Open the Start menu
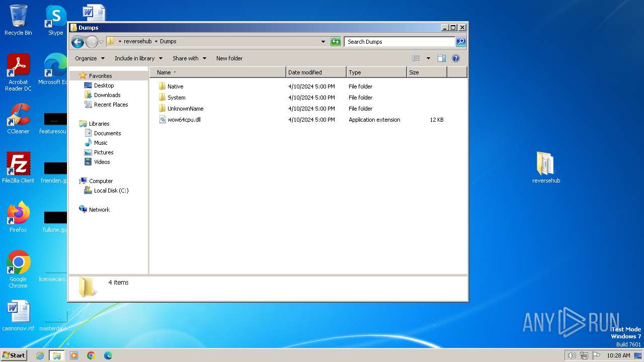Screen dimensions: 644x362 [14, 355]
